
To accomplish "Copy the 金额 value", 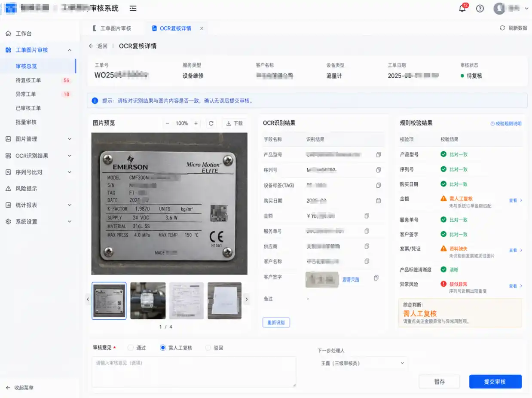I will [367, 216].
